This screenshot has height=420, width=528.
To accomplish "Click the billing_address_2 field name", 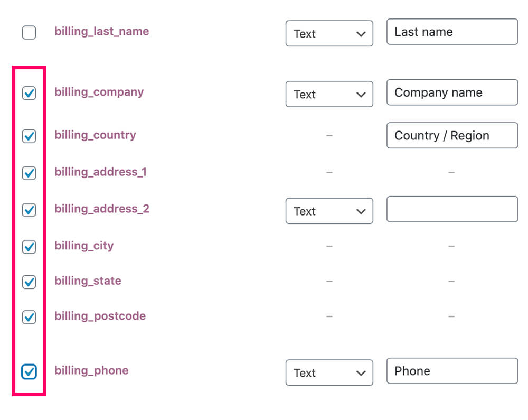I will tap(102, 209).
